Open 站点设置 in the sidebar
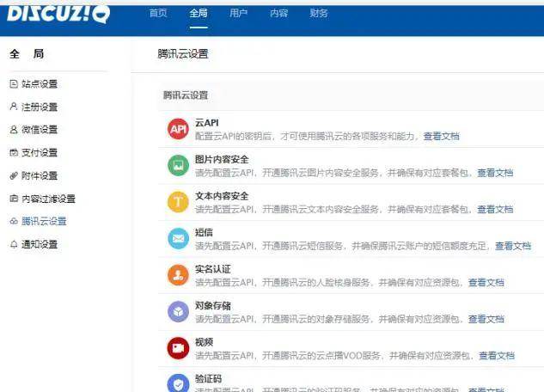 coord(40,83)
